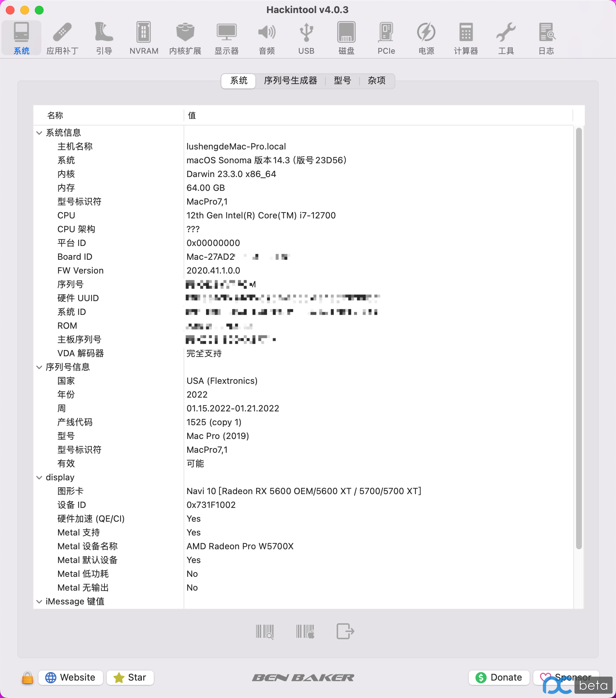Open the 工具 tools section
This screenshot has width=616, height=698.
(x=506, y=38)
